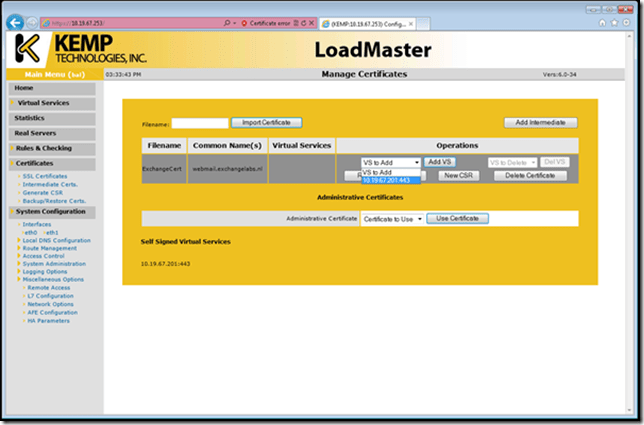
Task: Click the Add Intermediate button
Action: coord(539,123)
